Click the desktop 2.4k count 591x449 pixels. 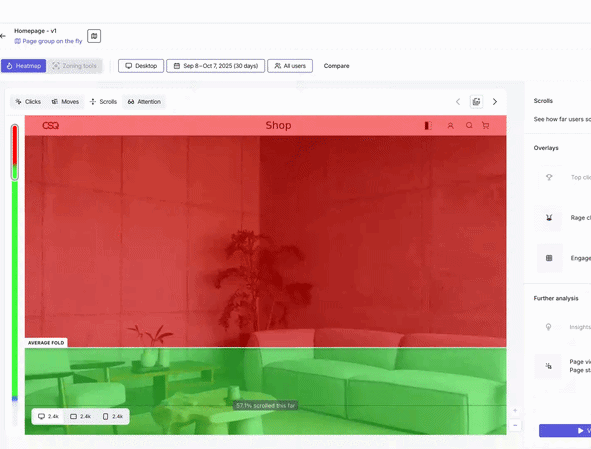click(49, 416)
